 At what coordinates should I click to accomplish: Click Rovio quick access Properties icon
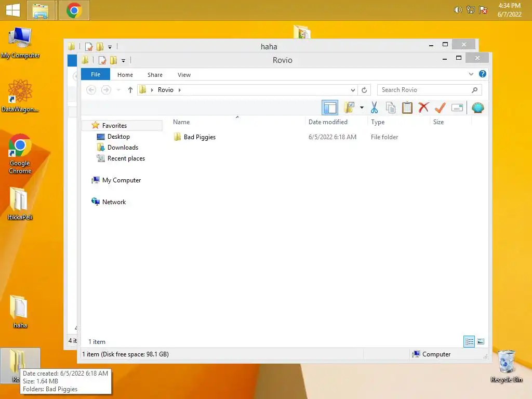(102, 60)
